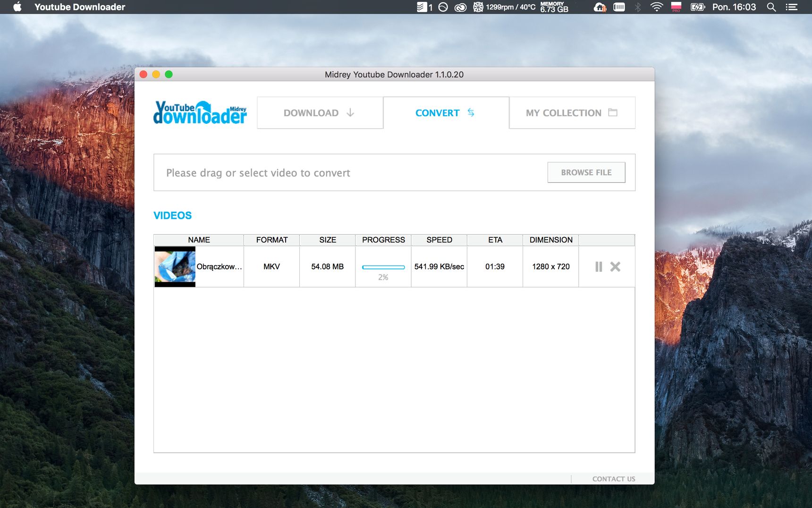
Task: Click the 2% conversion progress bar
Action: 383,267
